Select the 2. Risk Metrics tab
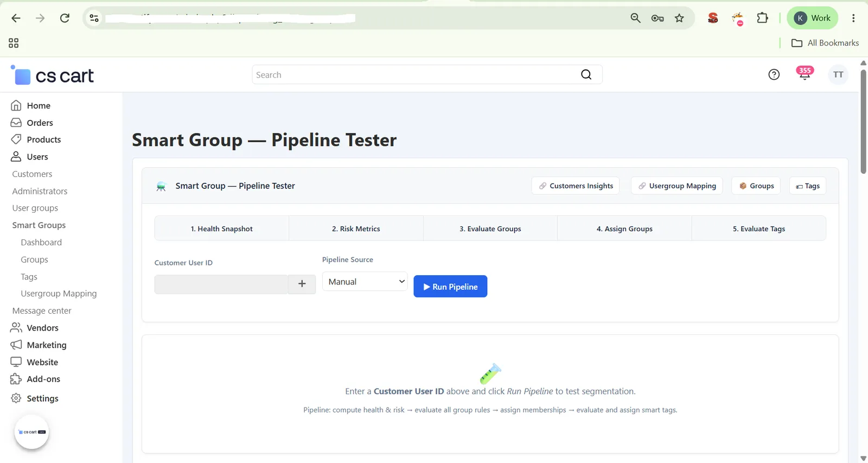The width and height of the screenshot is (868, 463). [356, 229]
